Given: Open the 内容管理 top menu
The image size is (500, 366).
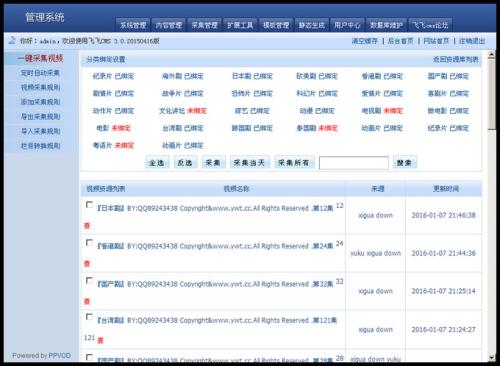Looking at the screenshot, I should tap(169, 25).
